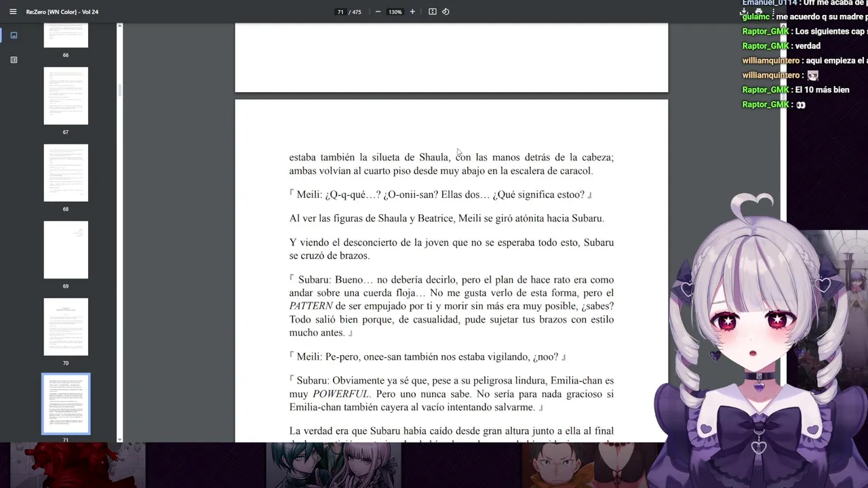868x488 pixels.
Task: Click the total page count text 475
Action: point(357,12)
